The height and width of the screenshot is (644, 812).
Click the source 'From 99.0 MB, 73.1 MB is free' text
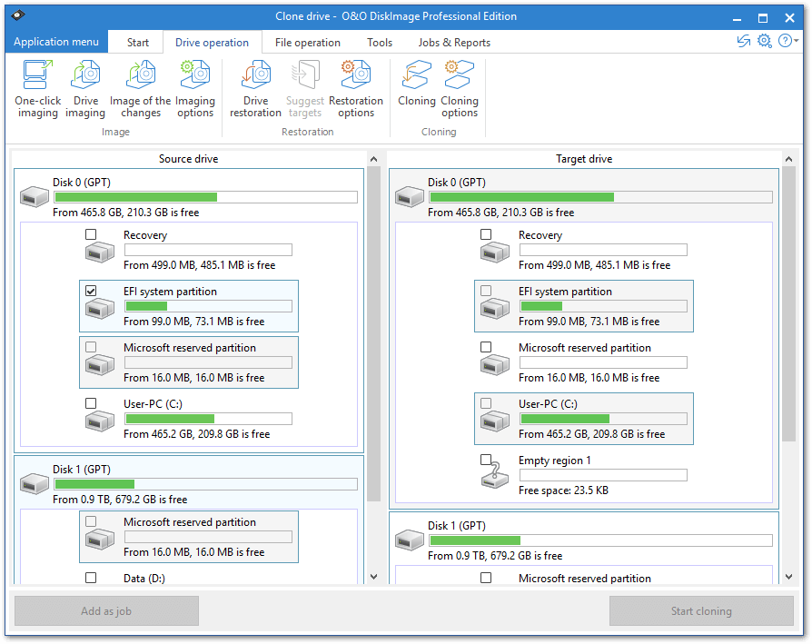coord(194,322)
